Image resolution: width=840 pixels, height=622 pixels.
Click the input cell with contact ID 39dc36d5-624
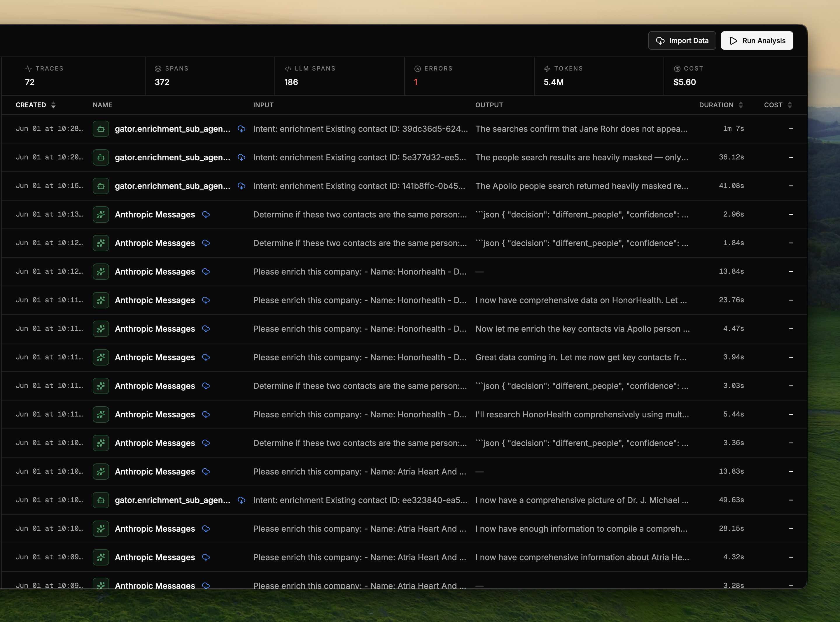pyautogui.click(x=360, y=129)
